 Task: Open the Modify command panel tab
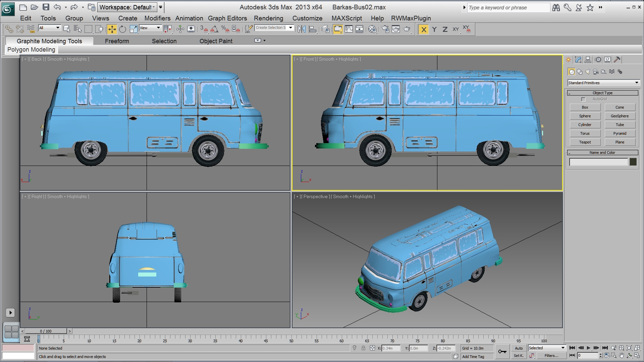click(x=578, y=60)
